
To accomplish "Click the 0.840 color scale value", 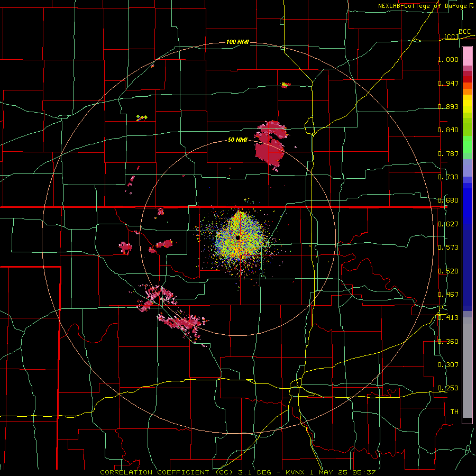I will point(448,130).
